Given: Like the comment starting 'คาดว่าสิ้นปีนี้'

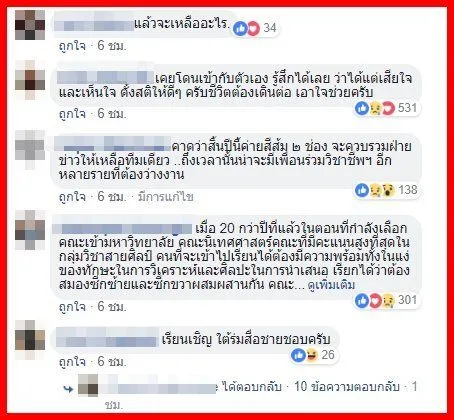Looking at the screenshot, I should click(x=72, y=197).
